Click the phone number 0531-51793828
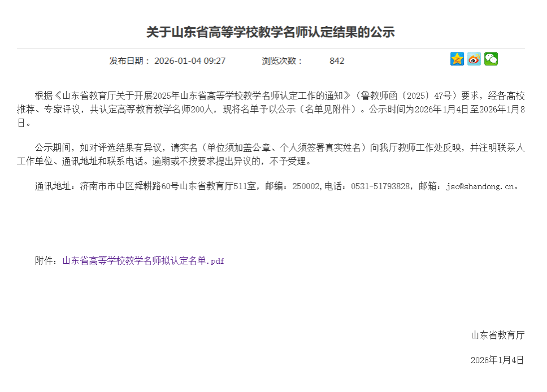Image resolution: width=547 pixels, height=392 pixels. point(381,186)
